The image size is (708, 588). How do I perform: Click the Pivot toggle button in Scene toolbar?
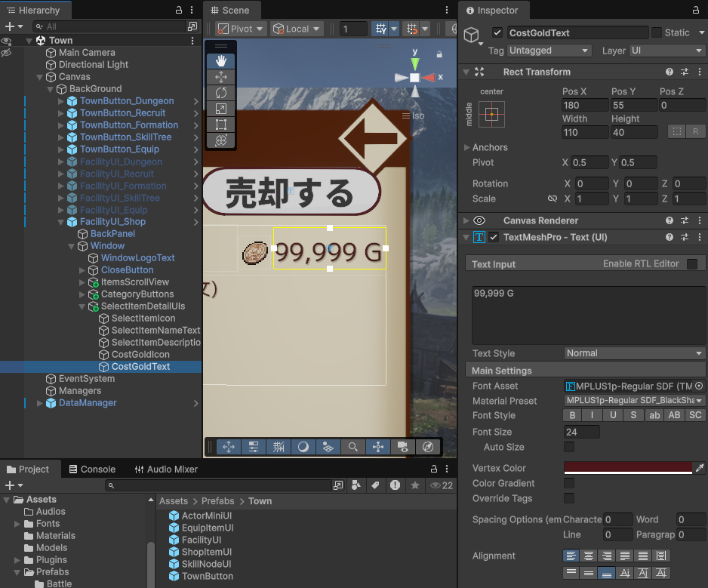coord(241,29)
